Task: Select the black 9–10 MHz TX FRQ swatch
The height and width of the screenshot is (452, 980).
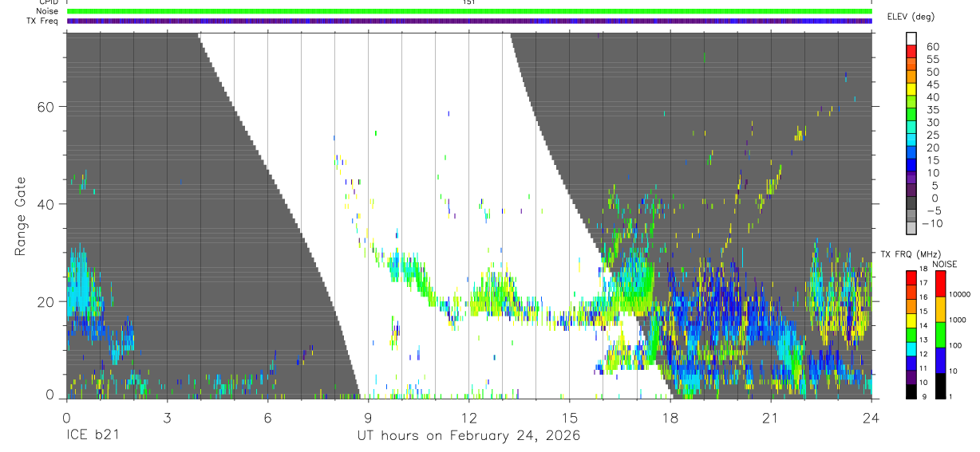Action: [x=911, y=391]
